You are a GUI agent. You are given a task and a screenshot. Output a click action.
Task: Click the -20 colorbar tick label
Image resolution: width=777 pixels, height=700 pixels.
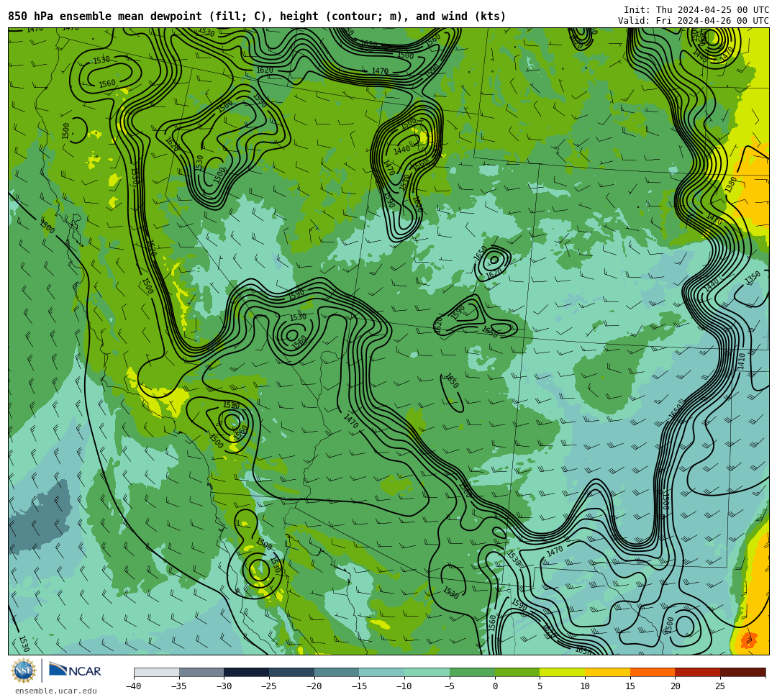pos(314,686)
